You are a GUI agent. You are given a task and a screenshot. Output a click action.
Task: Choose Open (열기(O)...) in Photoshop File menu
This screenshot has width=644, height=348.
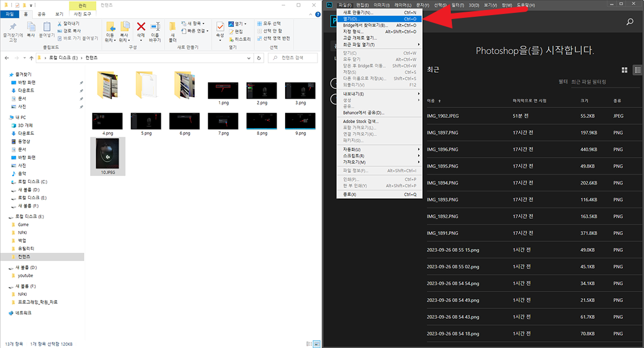pyautogui.click(x=379, y=19)
